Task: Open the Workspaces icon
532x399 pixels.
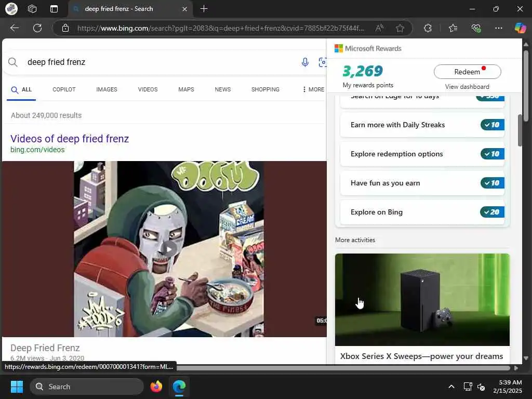Action: coord(32,9)
